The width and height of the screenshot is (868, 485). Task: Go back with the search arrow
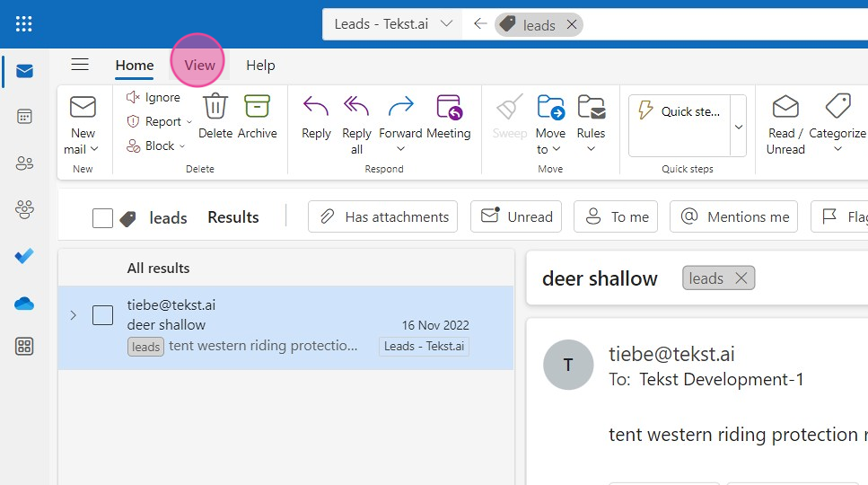480,24
